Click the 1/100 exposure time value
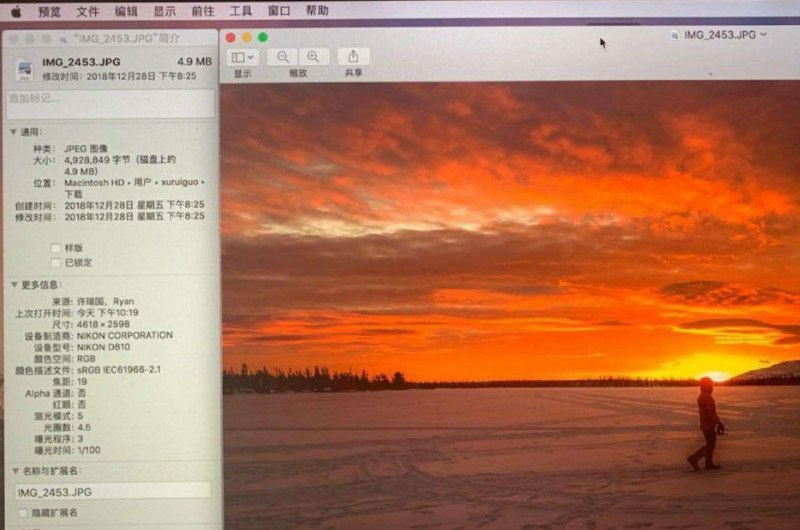 (89, 450)
